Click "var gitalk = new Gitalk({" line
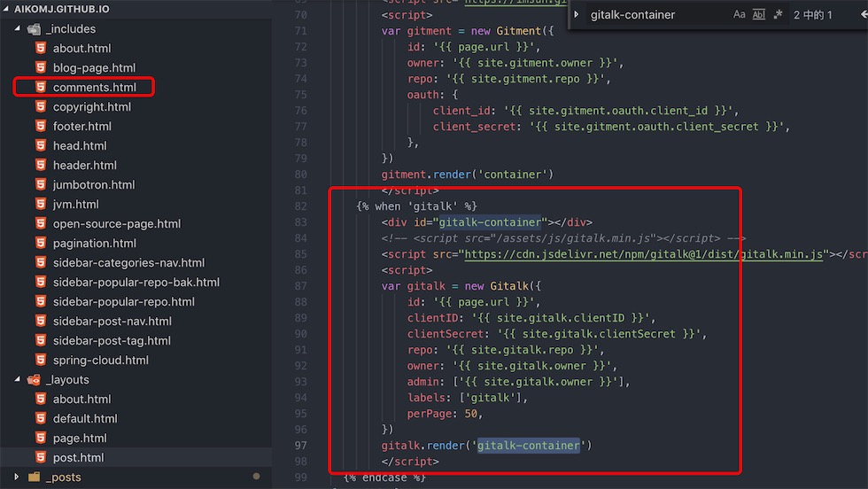Screen dimensions: 868x489 pos(461,286)
